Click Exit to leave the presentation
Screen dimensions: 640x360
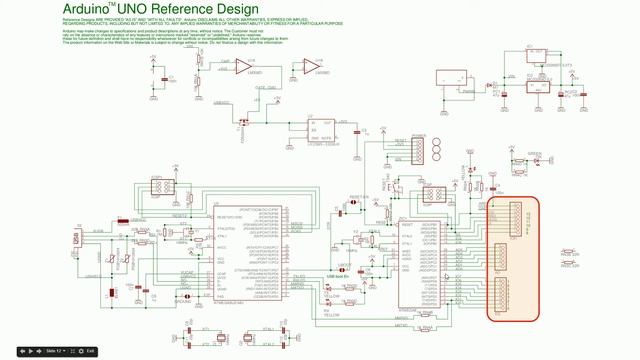tap(91, 351)
